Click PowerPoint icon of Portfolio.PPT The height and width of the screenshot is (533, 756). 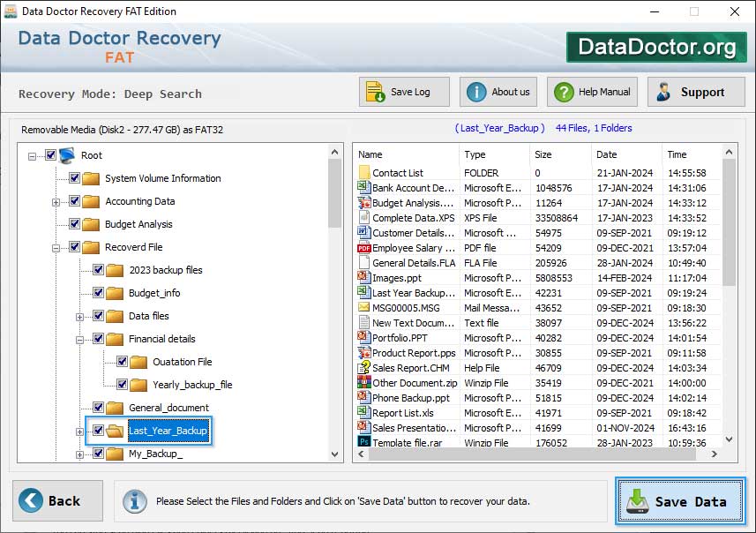pos(364,337)
